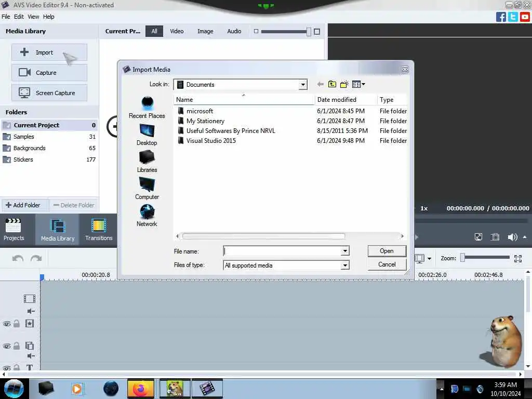Image resolution: width=532 pixels, height=399 pixels.
Task: Select the Stickers folder
Action: point(49,159)
